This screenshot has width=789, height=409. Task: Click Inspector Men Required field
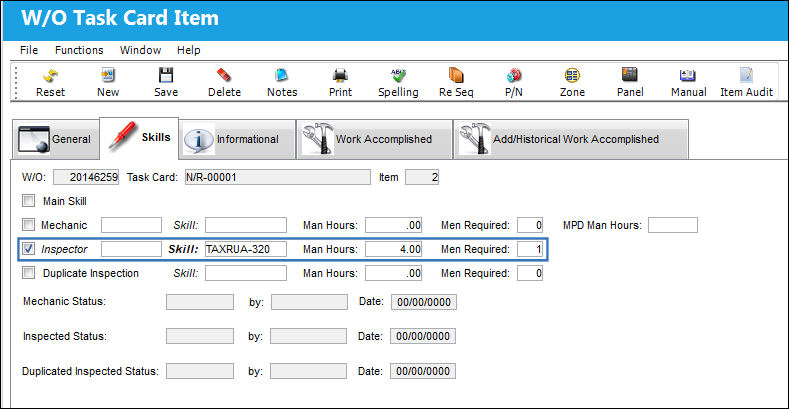tap(530, 249)
